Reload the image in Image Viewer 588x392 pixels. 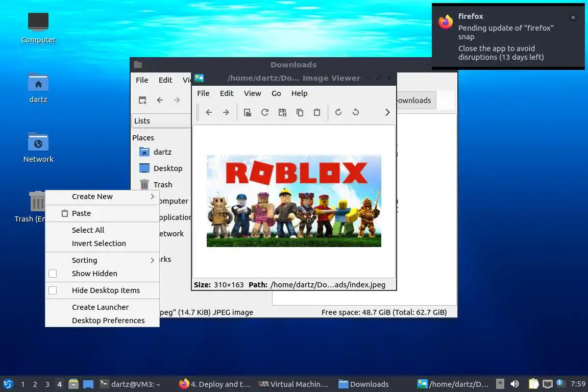(265, 112)
